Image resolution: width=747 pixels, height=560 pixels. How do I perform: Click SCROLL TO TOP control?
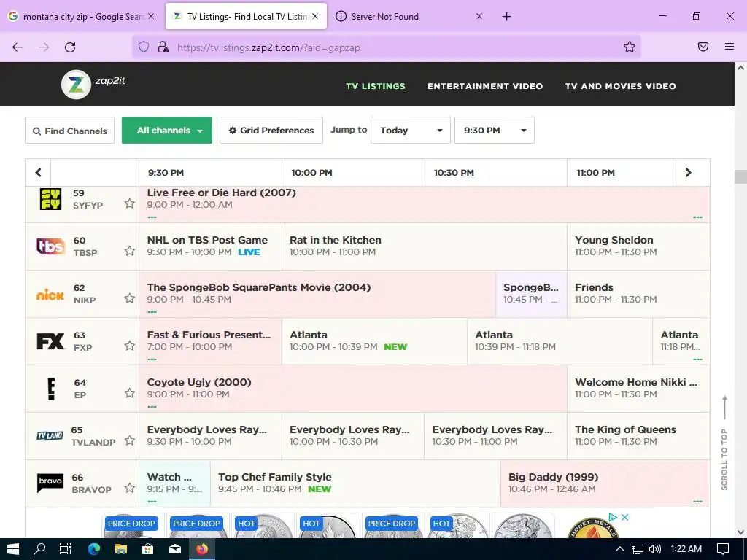pyautogui.click(x=724, y=443)
